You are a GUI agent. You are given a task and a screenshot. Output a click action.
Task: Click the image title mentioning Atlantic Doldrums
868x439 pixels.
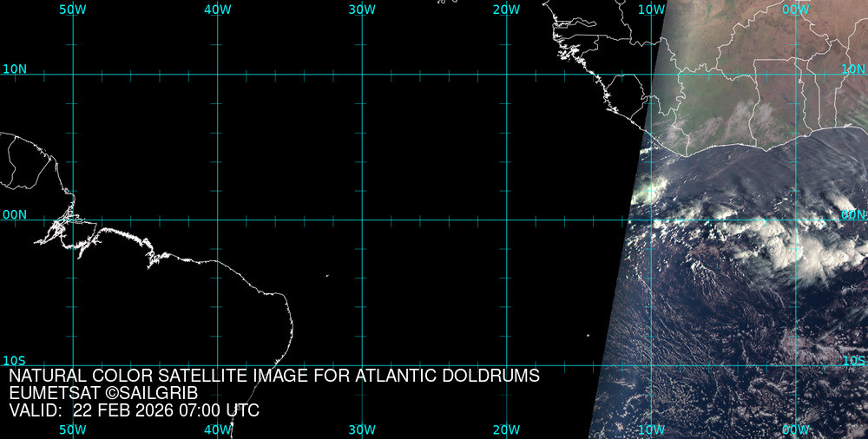point(274,376)
